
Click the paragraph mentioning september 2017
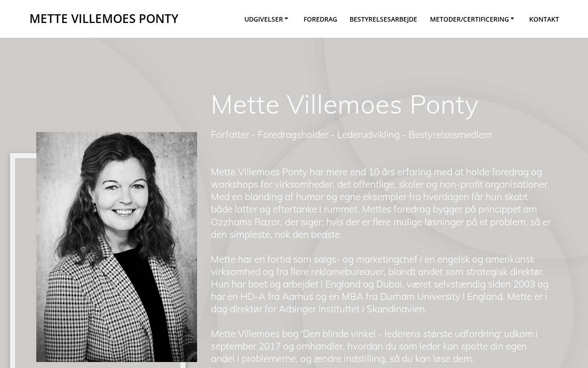pyautogui.click(x=374, y=346)
